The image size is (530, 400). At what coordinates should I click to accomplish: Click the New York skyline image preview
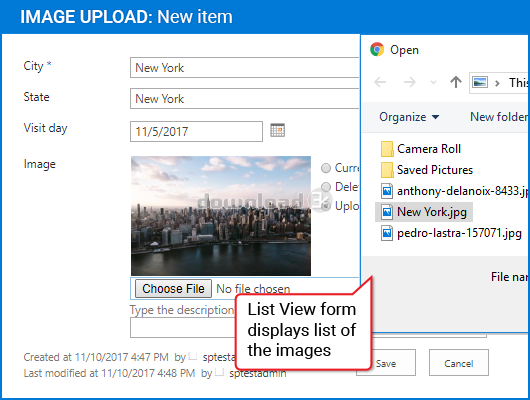(221, 216)
